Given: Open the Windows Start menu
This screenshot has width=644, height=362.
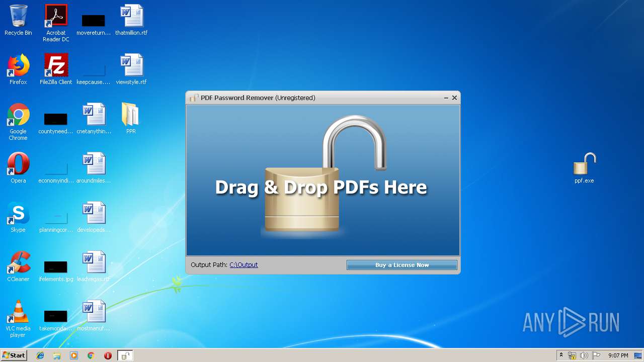Looking at the screenshot, I should (14, 355).
